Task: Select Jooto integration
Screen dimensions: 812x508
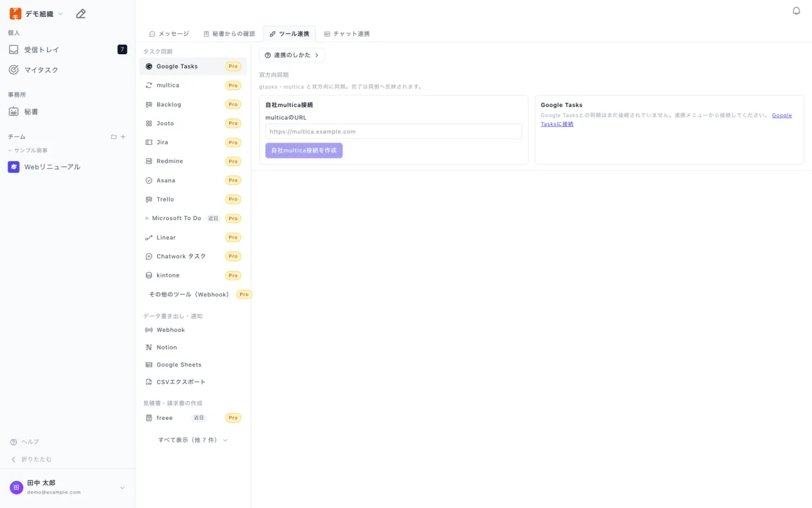Action: 194,123
